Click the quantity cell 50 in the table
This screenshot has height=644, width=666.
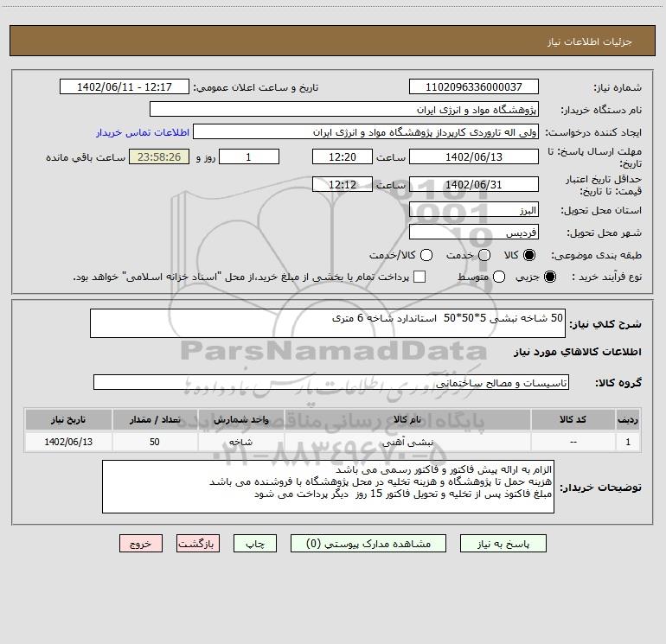pos(155,442)
